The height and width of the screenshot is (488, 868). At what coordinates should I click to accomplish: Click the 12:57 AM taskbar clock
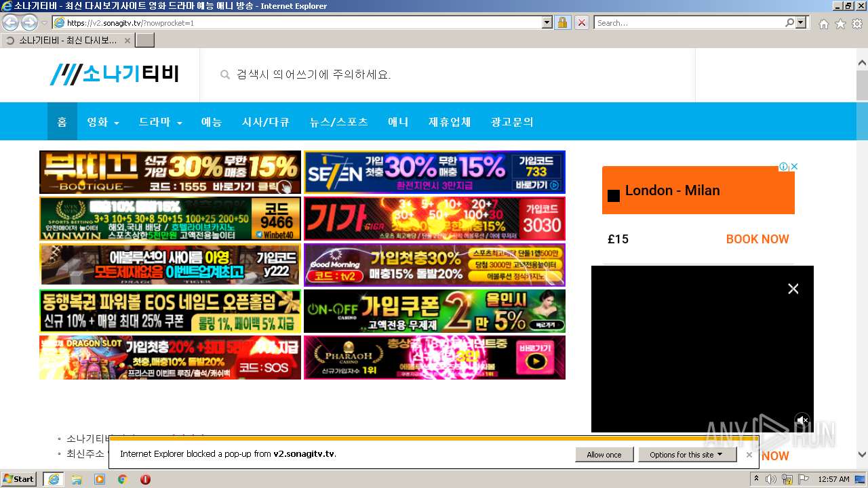pos(833,479)
